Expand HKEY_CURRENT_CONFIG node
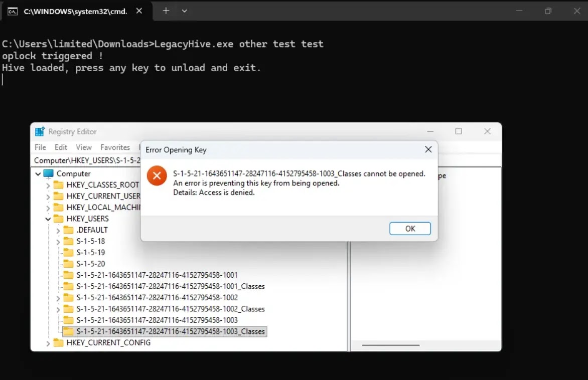 [x=48, y=343]
